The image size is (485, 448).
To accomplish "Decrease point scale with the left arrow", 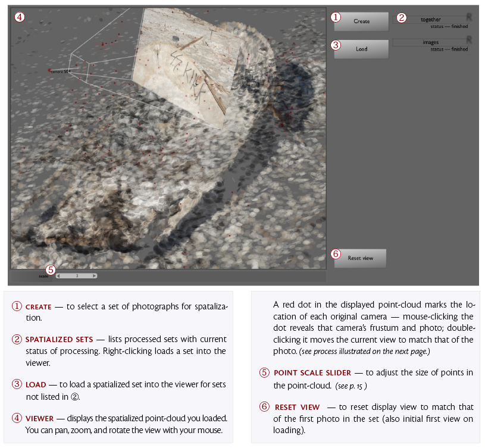I will coord(58,276).
